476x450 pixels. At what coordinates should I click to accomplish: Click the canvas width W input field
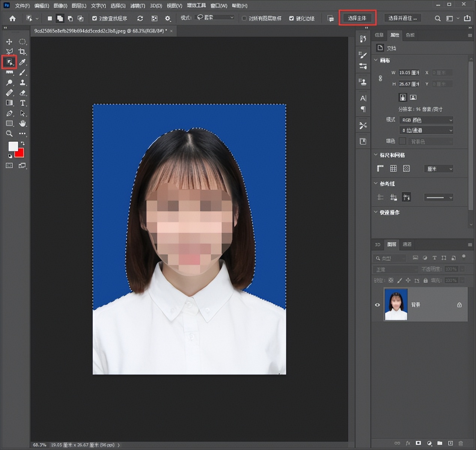[409, 73]
